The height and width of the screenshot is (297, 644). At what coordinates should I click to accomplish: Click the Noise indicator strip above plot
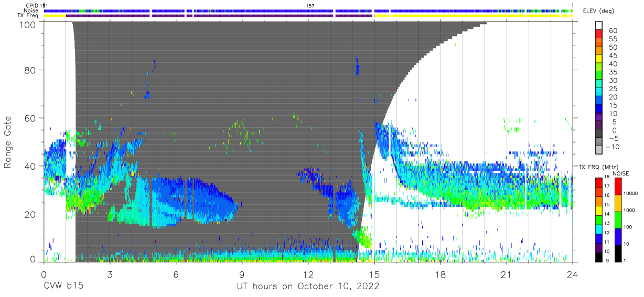(308, 10)
